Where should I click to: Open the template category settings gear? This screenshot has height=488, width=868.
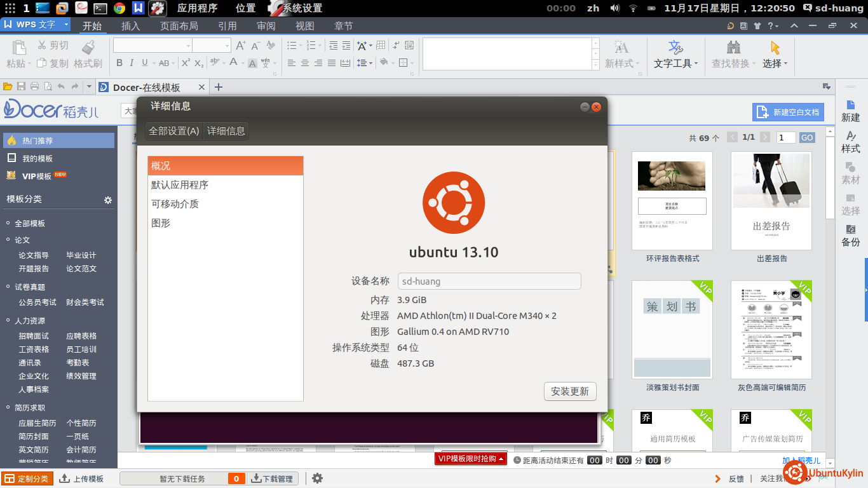point(108,200)
